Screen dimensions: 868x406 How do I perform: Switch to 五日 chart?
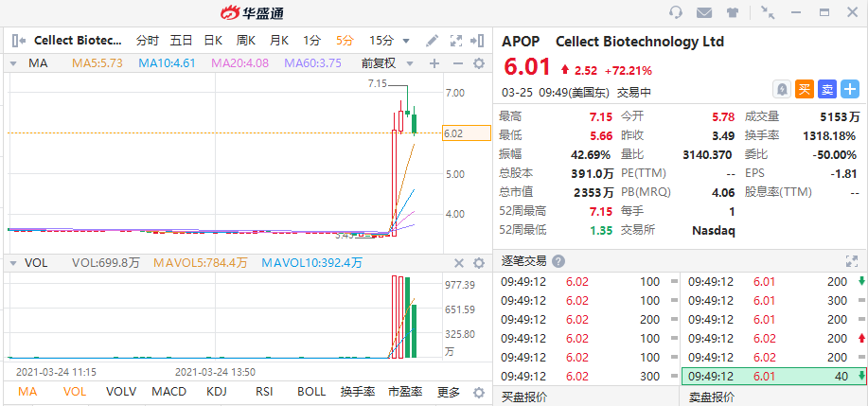point(181,41)
